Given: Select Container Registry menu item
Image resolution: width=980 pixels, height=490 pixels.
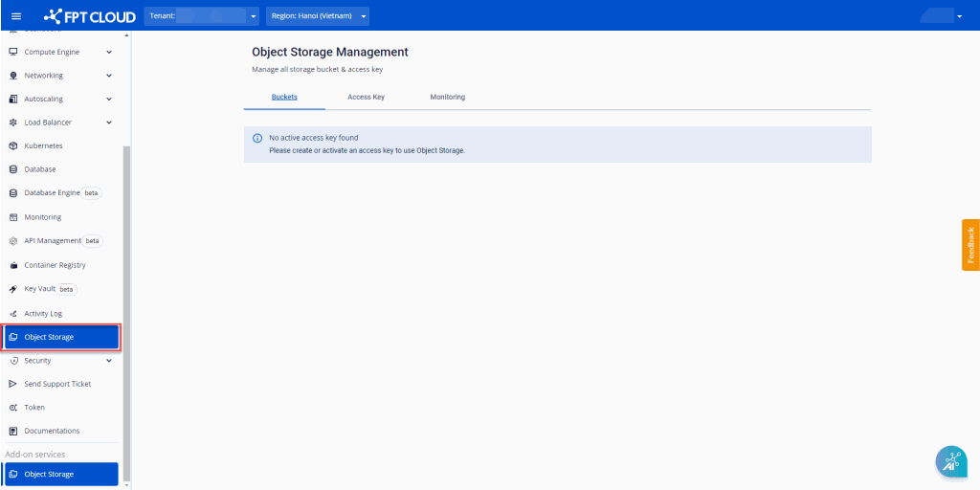Looking at the screenshot, I should pos(61,265).
